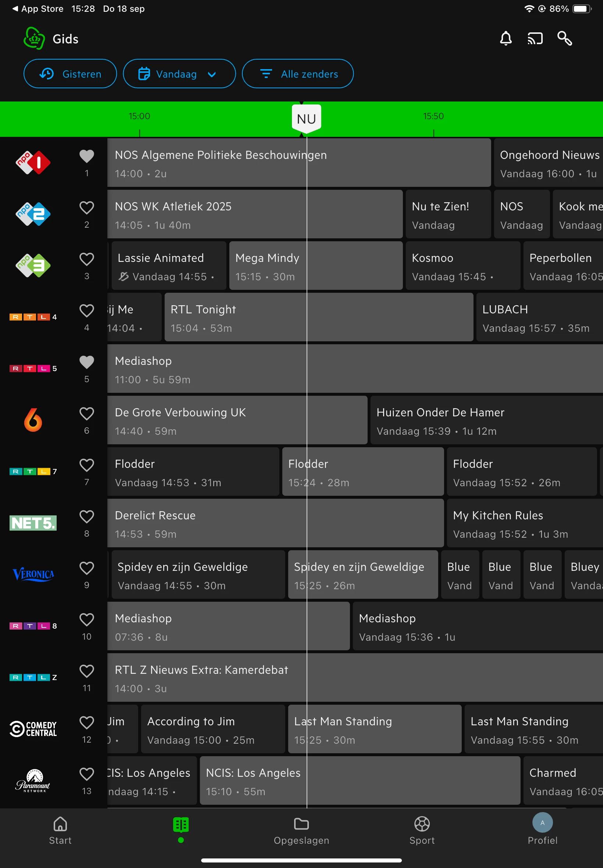603x868 pixels.
Task: Open RTL Z channel logo
Action: coord(33,677)
